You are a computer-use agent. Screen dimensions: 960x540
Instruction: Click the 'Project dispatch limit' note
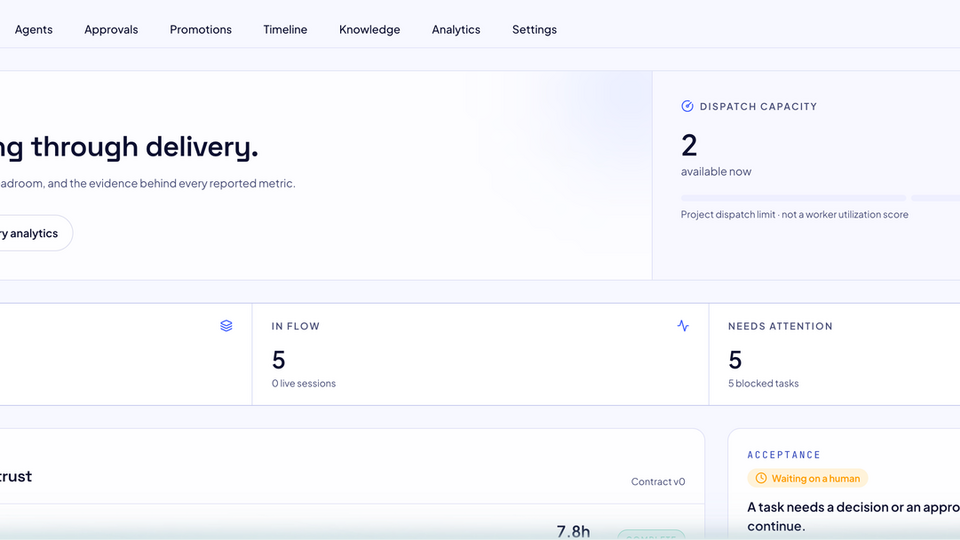pyautogui.click(x=795, y=214)
